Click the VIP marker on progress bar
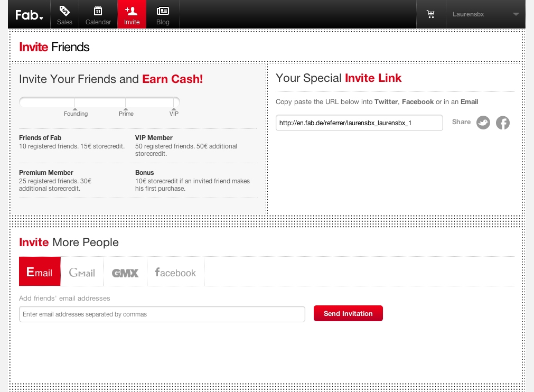 (x=174, y=109)
